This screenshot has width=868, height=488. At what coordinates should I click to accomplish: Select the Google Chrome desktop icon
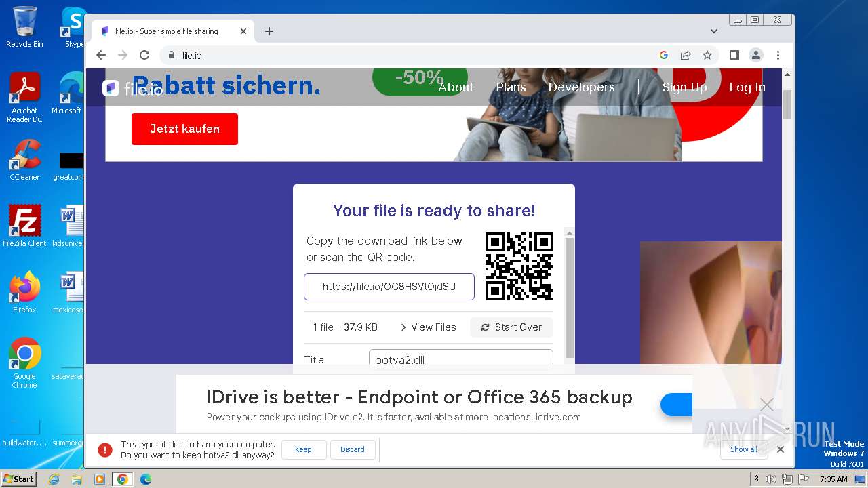tap(24, 363)
